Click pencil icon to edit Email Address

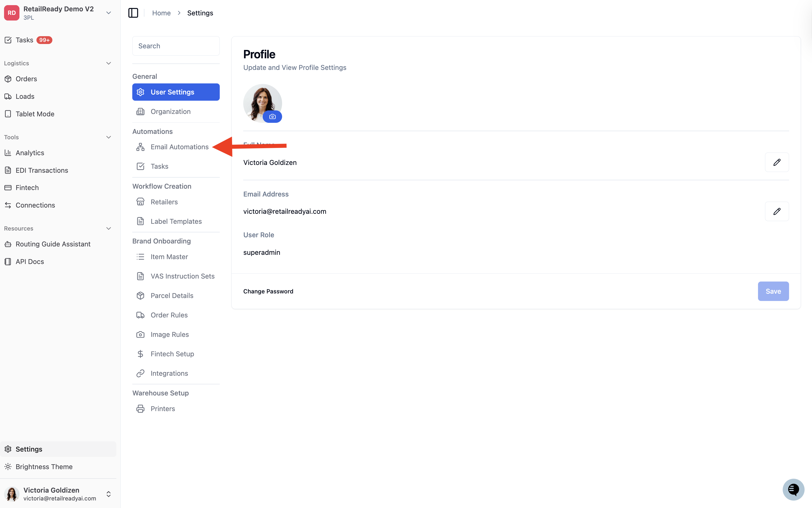[x=777, y=211]
